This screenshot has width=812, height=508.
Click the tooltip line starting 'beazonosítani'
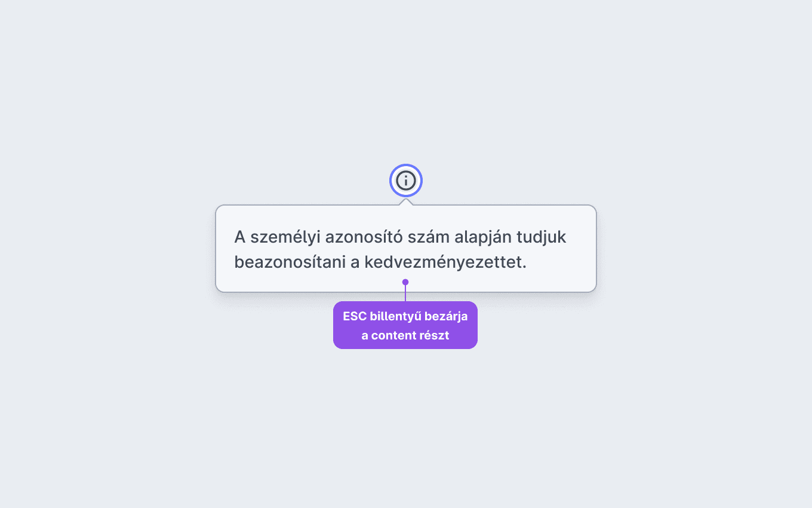click(x=380, y=262)
